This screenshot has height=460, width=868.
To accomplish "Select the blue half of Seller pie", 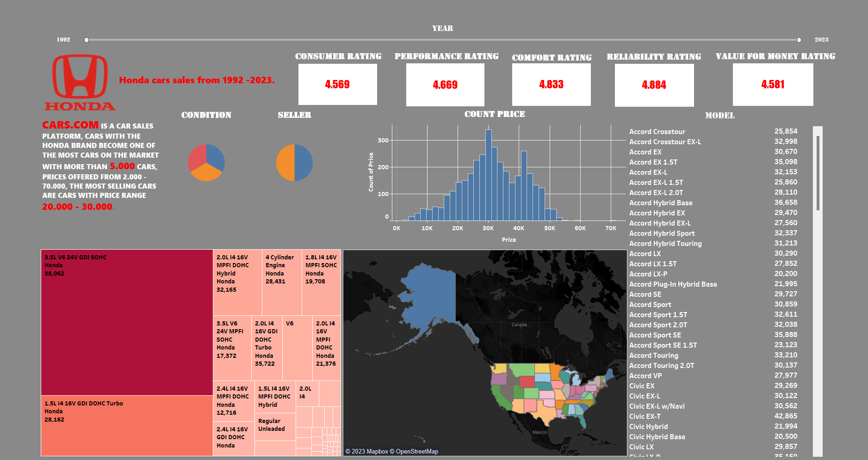I will (x=304, y=163).
